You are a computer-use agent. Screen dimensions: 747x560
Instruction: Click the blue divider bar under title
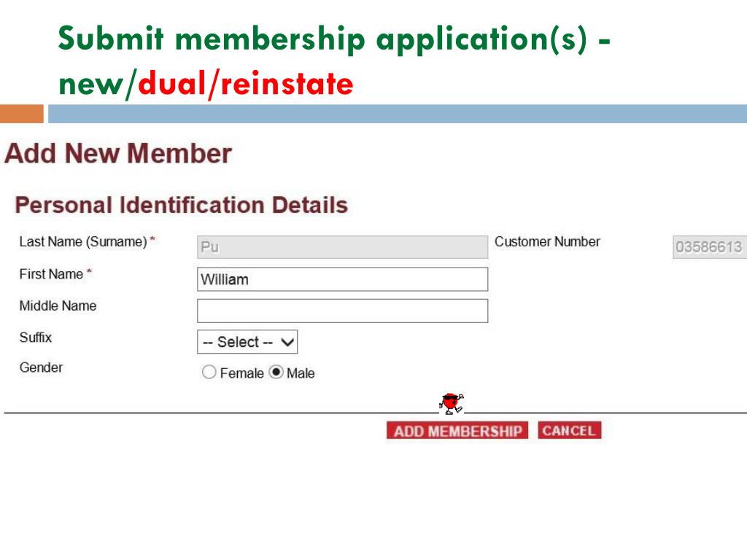tap(398, 114)
